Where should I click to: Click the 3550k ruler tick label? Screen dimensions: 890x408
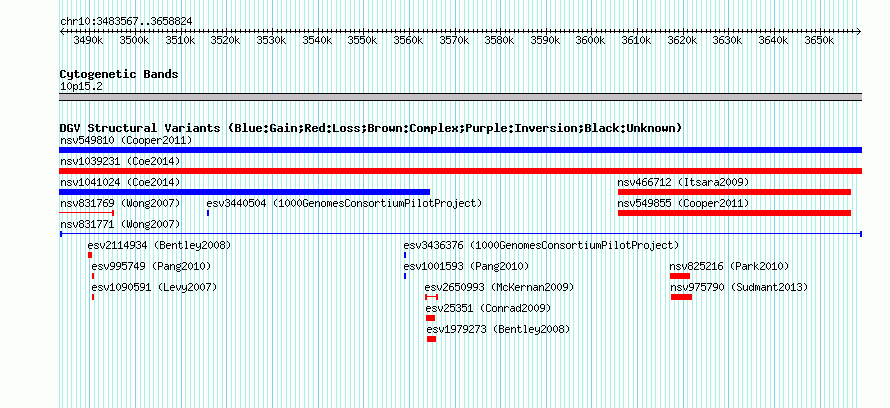[x=362, y=41]
